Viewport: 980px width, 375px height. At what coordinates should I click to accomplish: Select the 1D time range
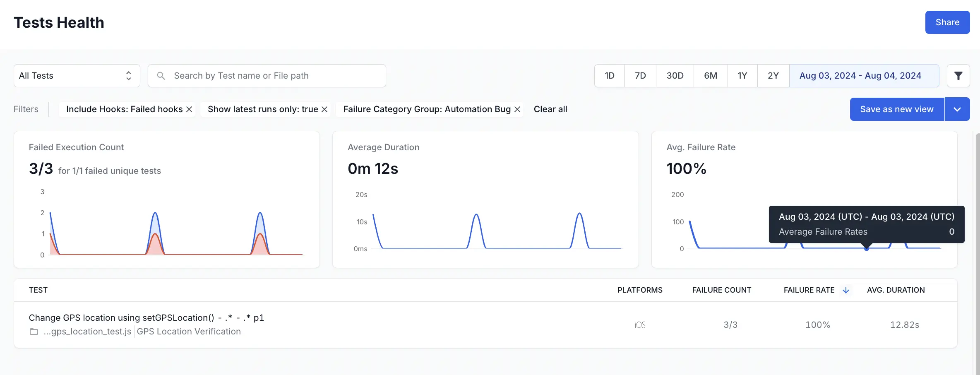[609, 76]
